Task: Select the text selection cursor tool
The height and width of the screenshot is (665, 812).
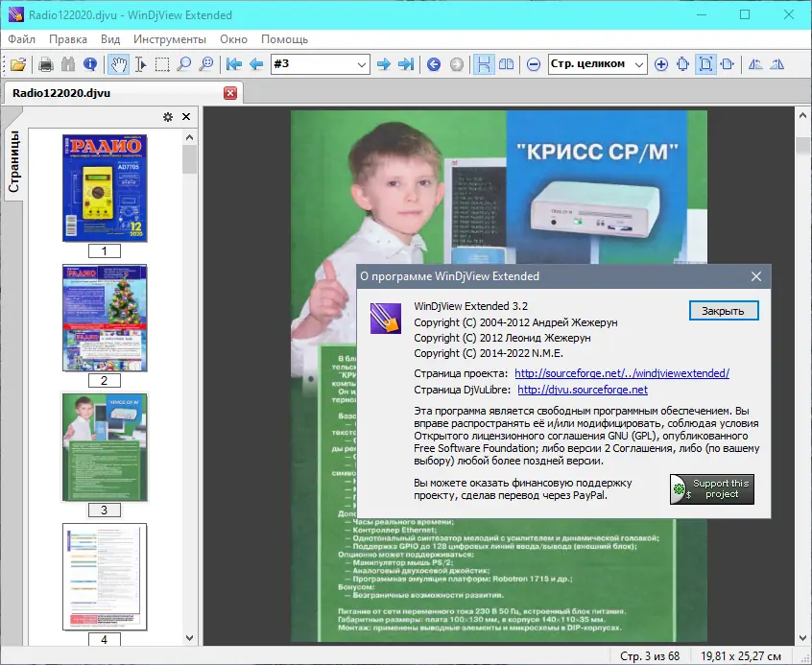Action: [x=140, y=64]
